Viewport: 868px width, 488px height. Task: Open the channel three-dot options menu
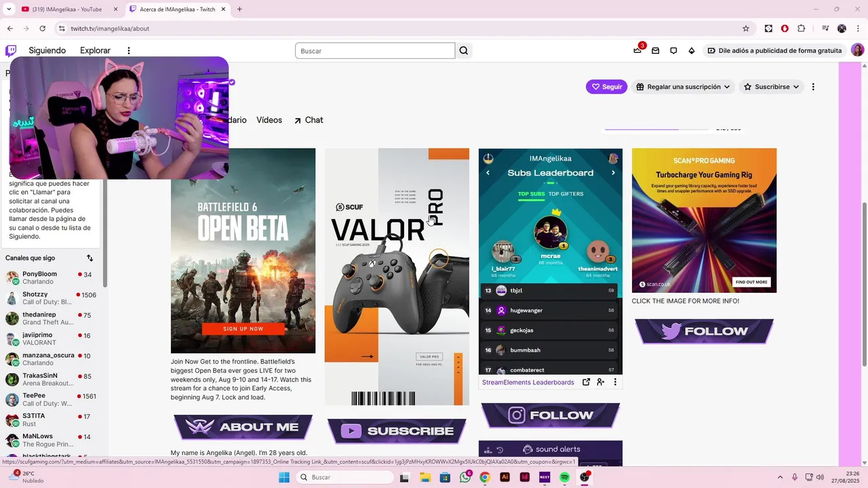[813, 87]
